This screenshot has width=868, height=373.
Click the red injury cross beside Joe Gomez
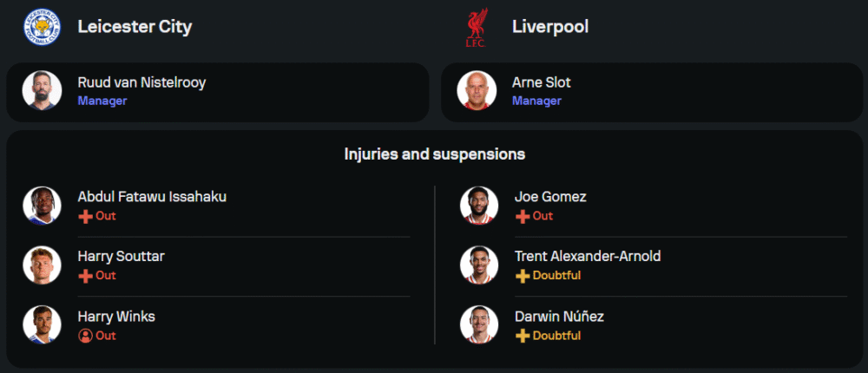(x=523, y=216)
